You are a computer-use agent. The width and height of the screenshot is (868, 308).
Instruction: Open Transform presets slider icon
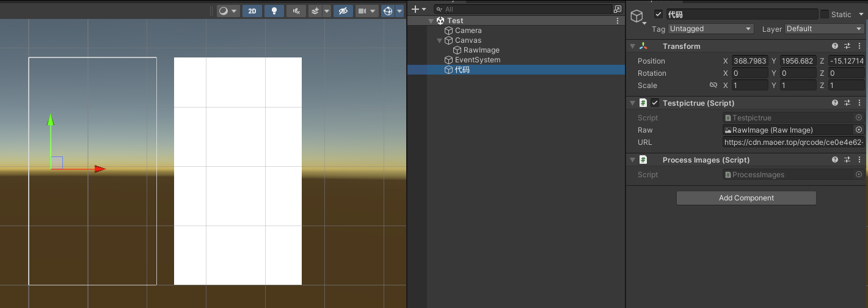[x=847, y=46]
